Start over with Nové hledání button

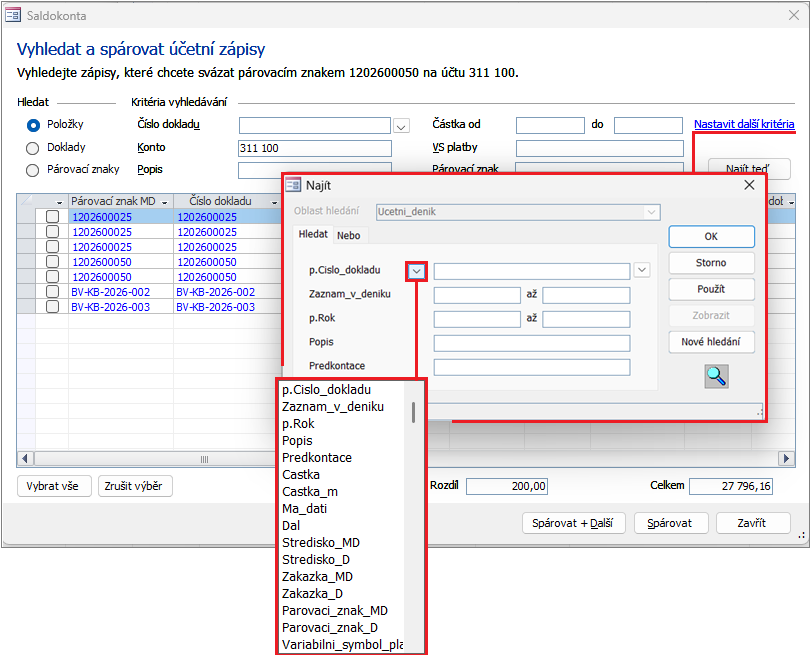coord(711,342)
